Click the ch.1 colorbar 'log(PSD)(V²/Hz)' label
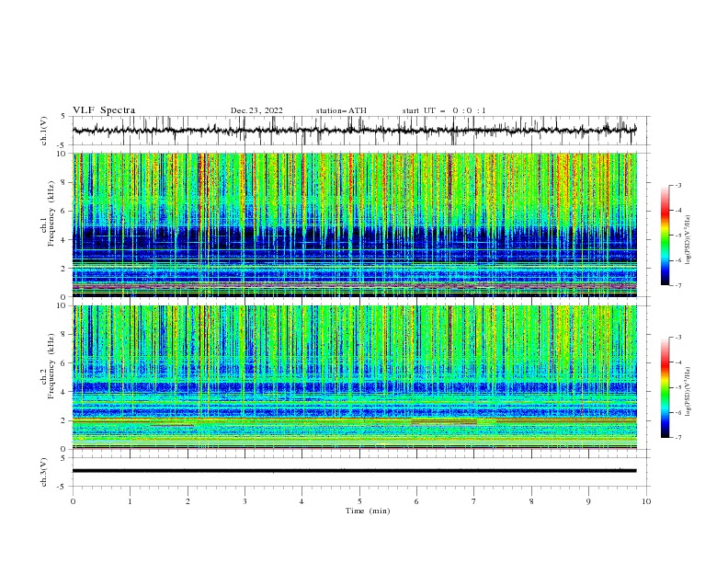728x563 pixels. 688,240
